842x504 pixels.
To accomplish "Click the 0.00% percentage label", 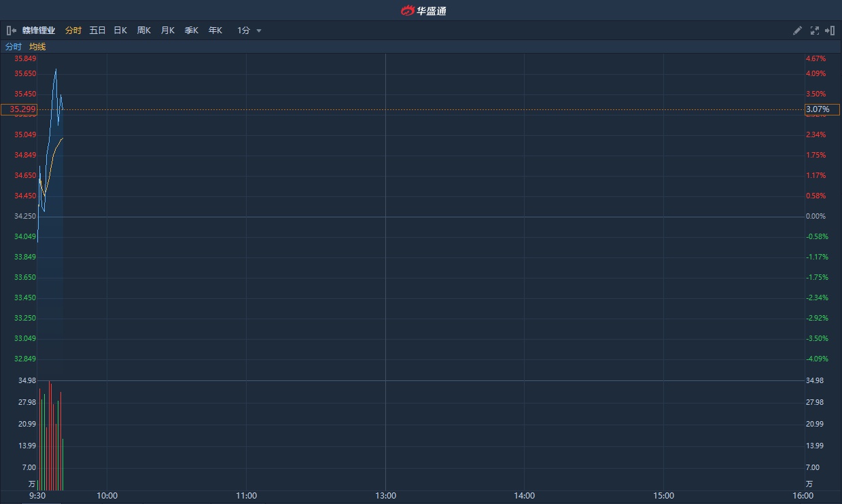I will click(816, 217).
